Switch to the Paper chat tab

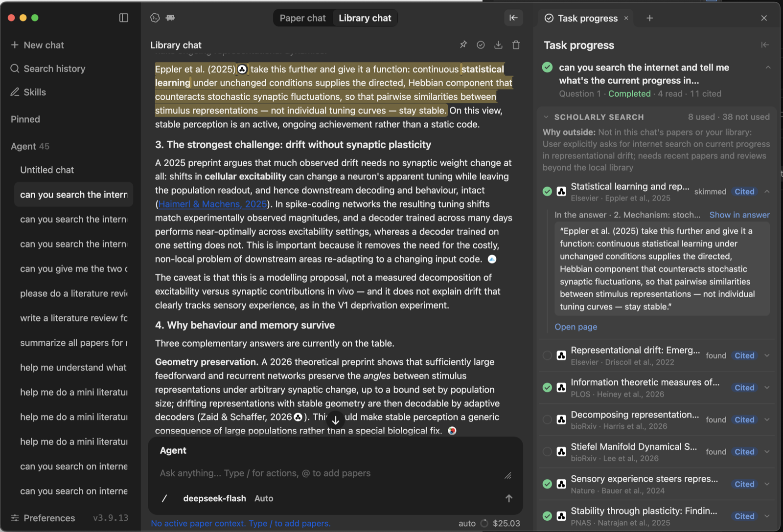tap(302, 18)
